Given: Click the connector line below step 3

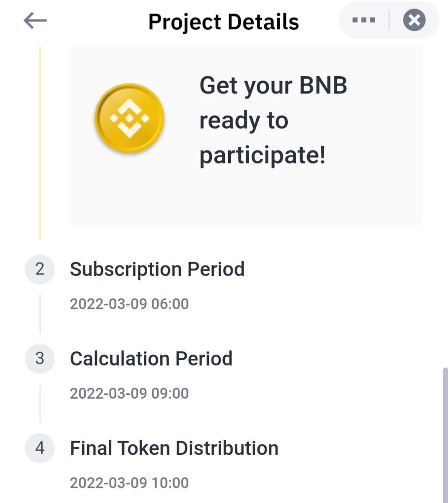Looking at the screenshot, I should tap(40, 403).
